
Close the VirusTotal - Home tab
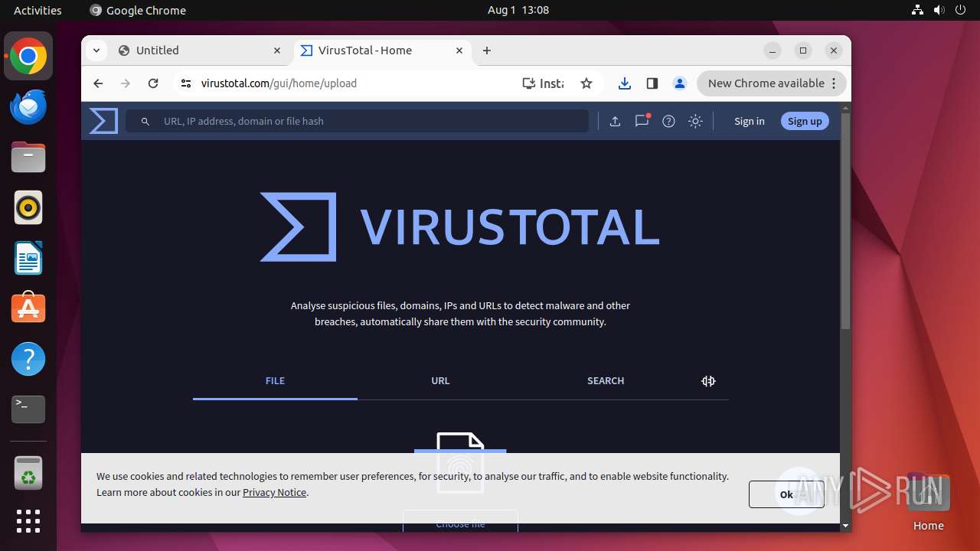click(x=459, y=51)
